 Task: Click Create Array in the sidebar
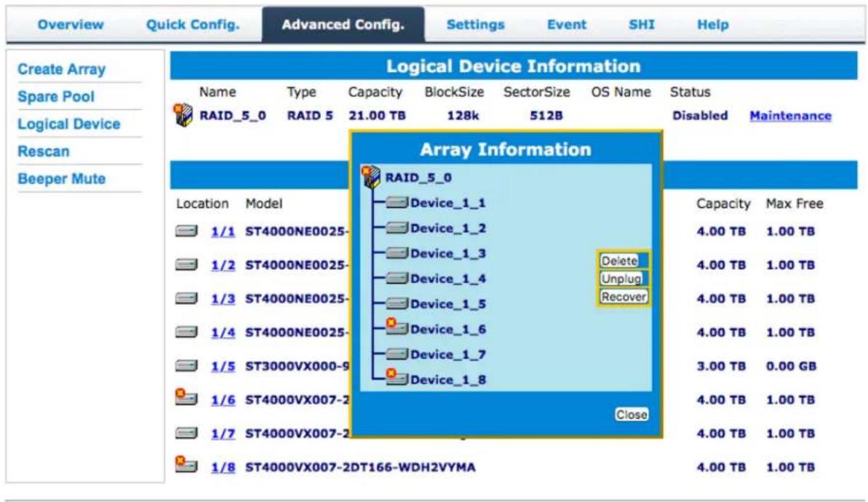pos(61,69)
